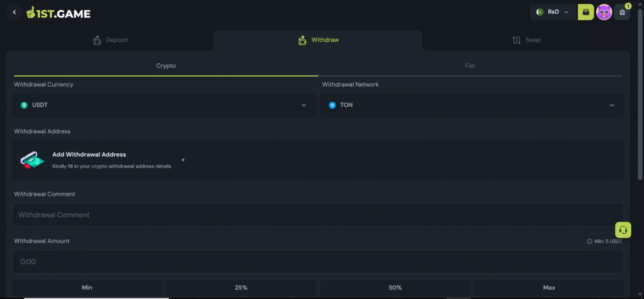Click the 1ST.GAME logo
Image resolution: width=644 pixels, height=299 pixels.
(x=58, y=13)
